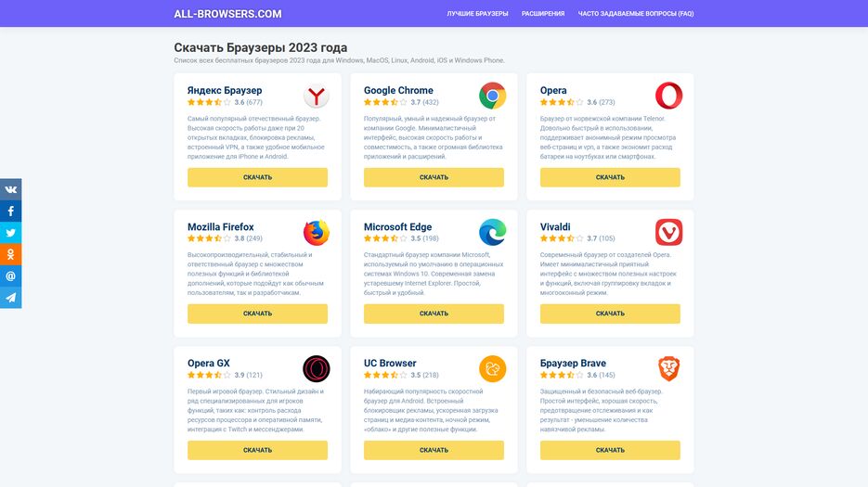Click rating text 3.6 (273) for Opera

click(x=602, y=102)
